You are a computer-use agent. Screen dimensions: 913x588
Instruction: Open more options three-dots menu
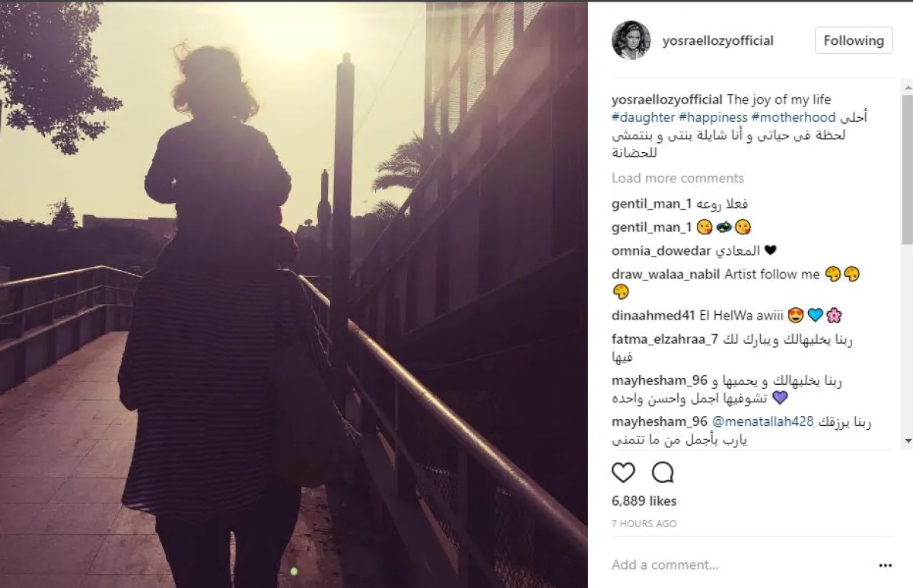tap(885, 565)
